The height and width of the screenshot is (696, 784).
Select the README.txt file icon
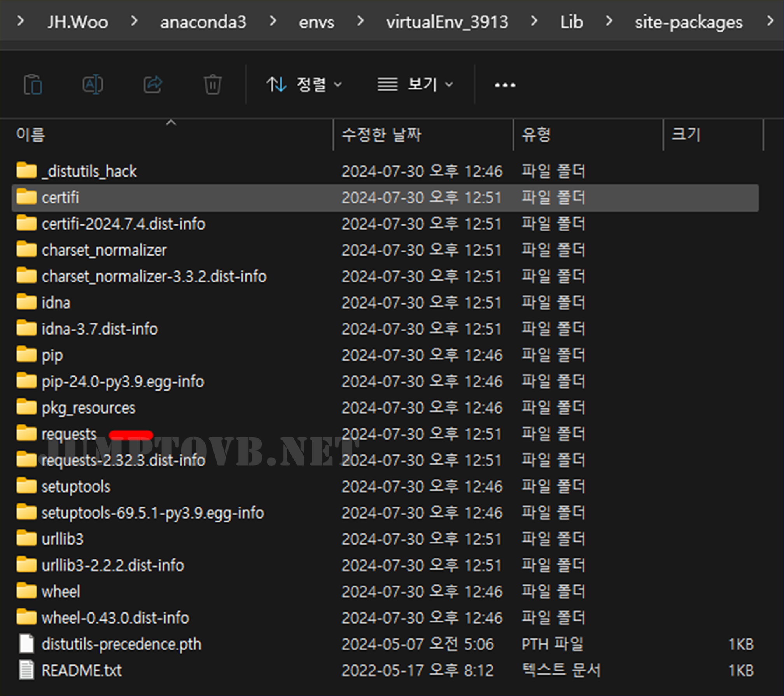point(26,670)
